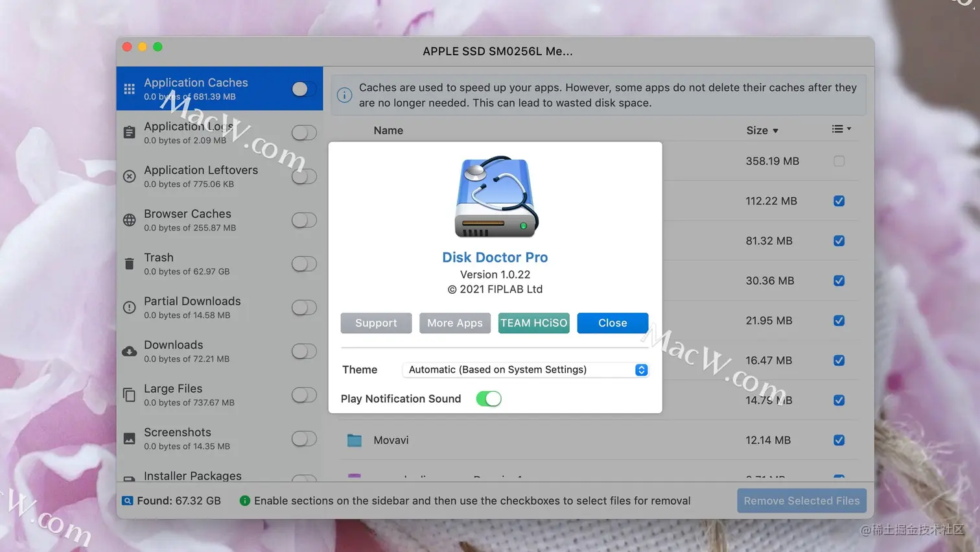Click the Downloads cloud icon
Image resolution: width=980 pixels, height=552 pixels.
tap(130, 351)
